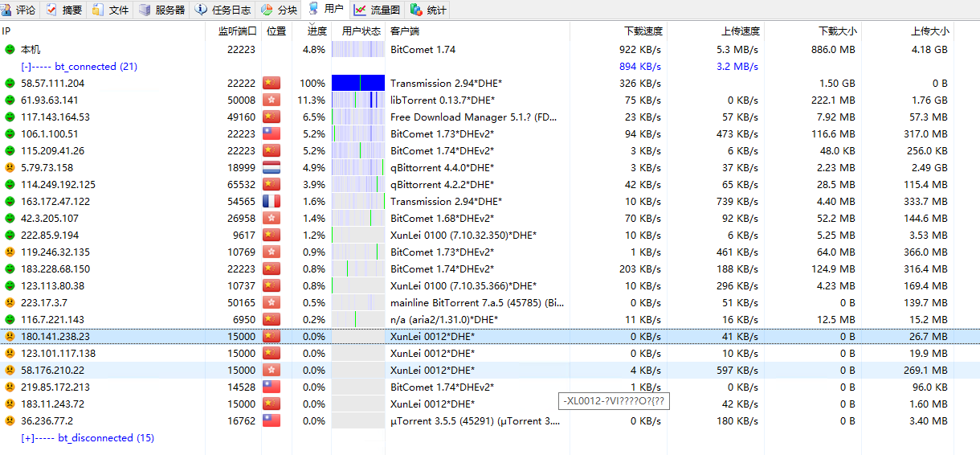Image resolution: width=980 pixels, height=455 pixels.
Task: Click the 文件 tab folder icon
Action: click(98, 10)
